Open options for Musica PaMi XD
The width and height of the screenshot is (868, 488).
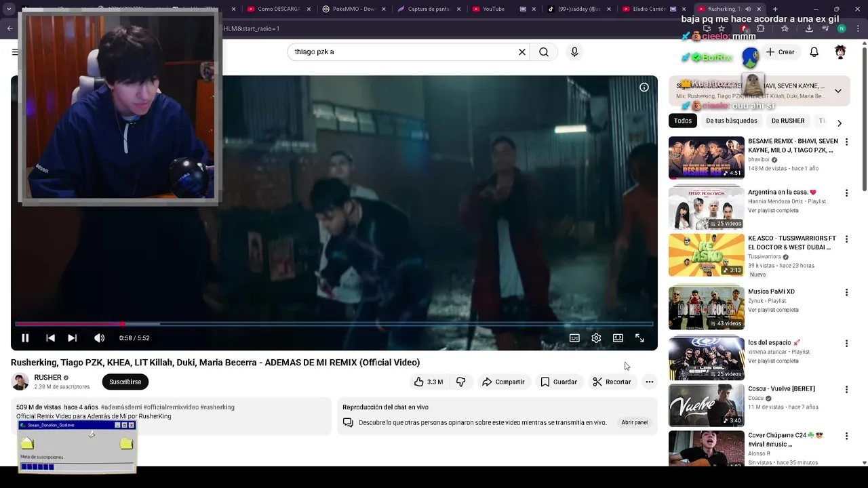[846, 292]
